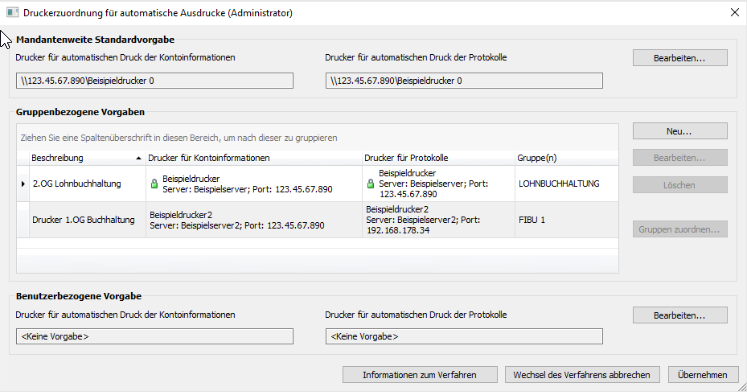Click the Übernehmen button
Screen dimensions: 747x392
[703, 375]
